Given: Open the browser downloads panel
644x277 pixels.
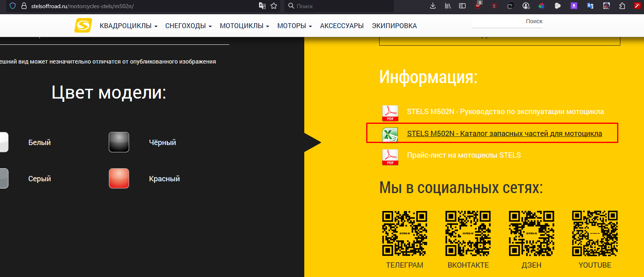Looking at the screenshot, I should point(433,6).
